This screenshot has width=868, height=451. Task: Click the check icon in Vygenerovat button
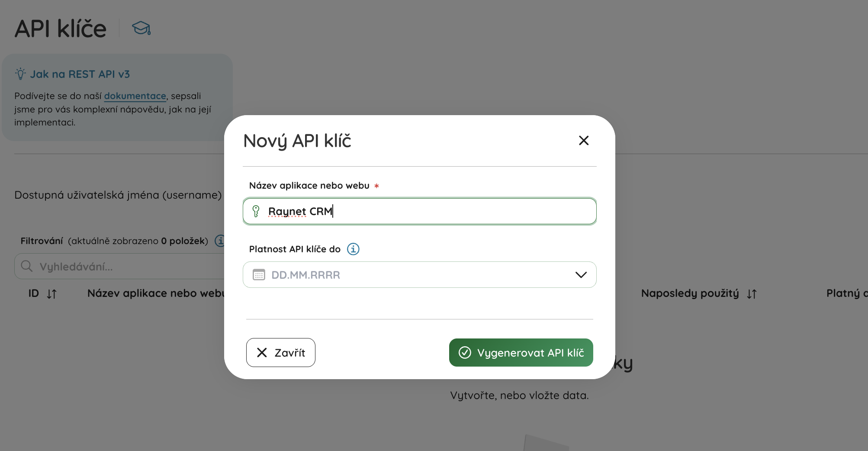(x=465, y=352)
